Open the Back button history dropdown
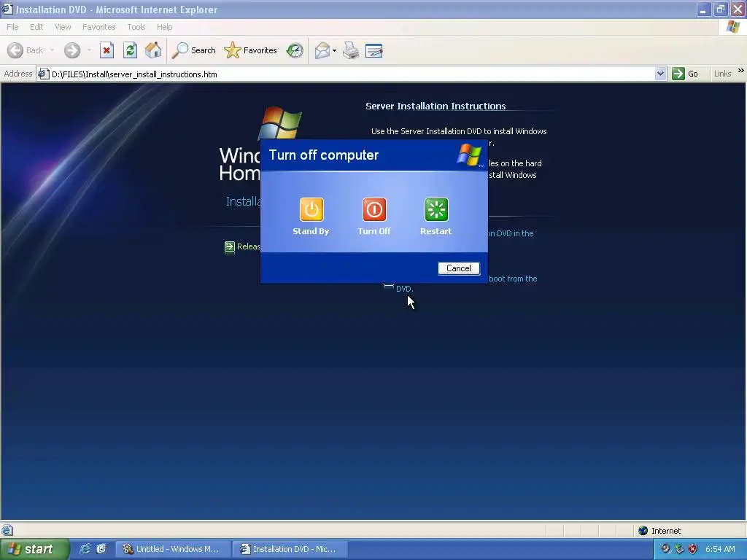Image resolution: width=747 pixels, height=560 pixels. point(52,50)
